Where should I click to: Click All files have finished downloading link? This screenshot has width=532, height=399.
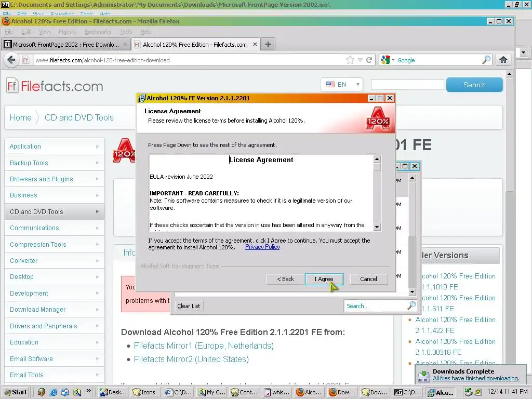[x=476, y=378]
